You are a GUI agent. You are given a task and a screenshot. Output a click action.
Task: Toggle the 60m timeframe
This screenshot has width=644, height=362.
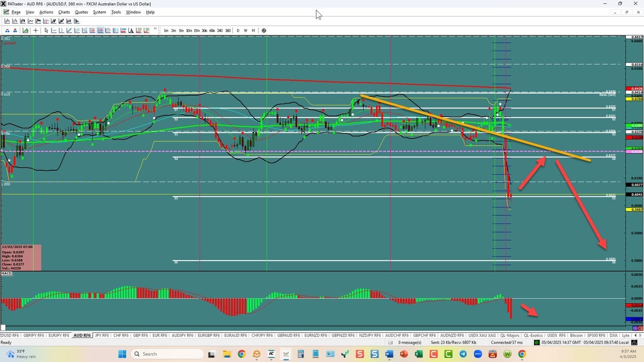point(212,30)
